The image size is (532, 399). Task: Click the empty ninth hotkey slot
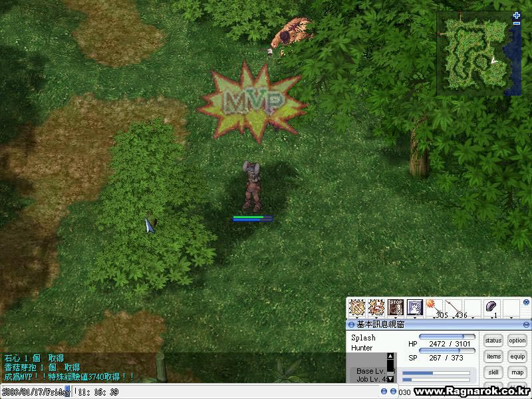coord(511,307)
